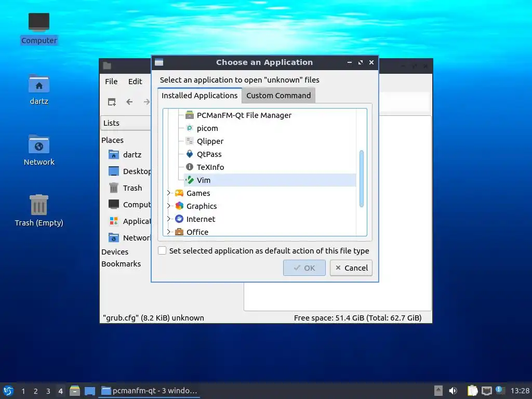This screenshot has height=399, width=532.
Task: Open Trash in the Places sidebar
Action: coord(126,188)
